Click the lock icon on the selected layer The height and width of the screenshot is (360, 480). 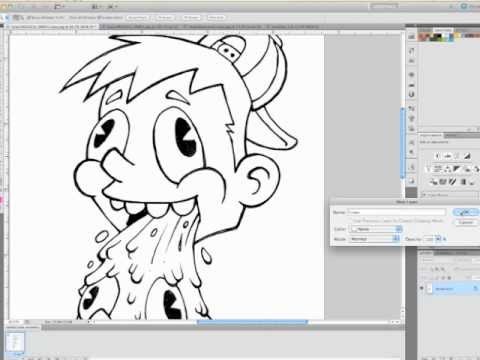pos(475,288)
